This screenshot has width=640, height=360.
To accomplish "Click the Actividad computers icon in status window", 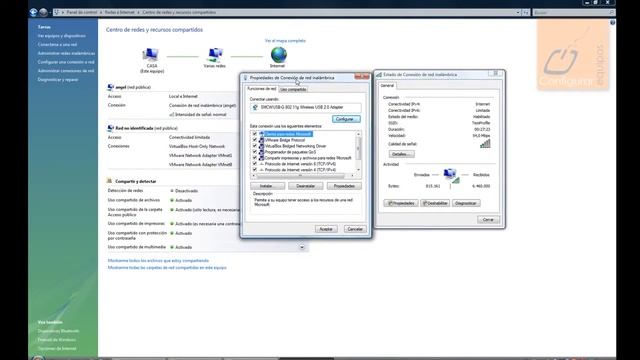I will point(451,176).
